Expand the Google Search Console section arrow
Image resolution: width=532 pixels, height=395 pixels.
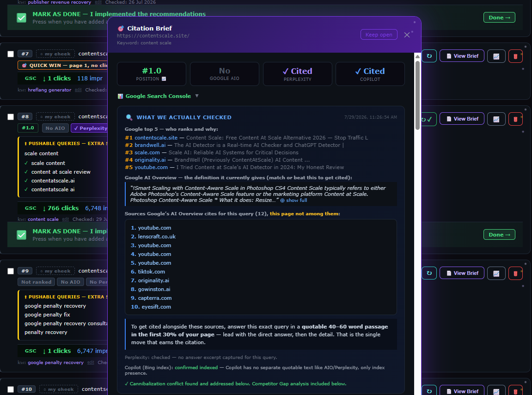click(x=197, y=96)
